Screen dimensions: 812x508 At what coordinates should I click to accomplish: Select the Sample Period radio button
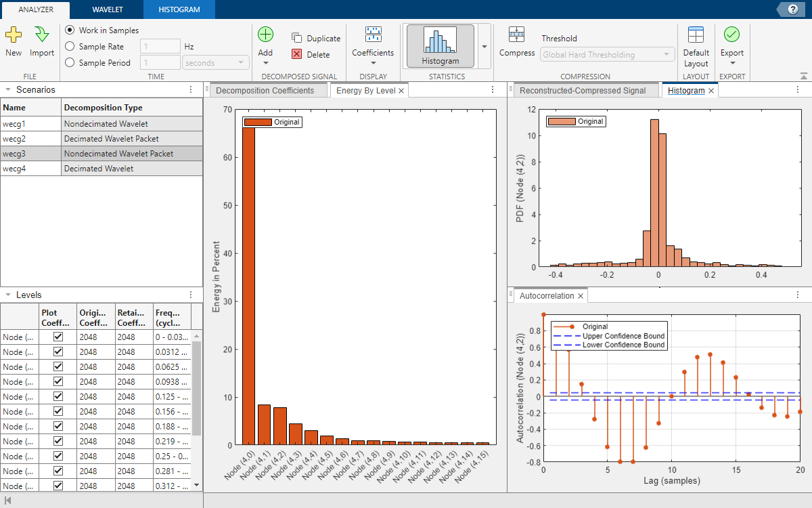70,63
